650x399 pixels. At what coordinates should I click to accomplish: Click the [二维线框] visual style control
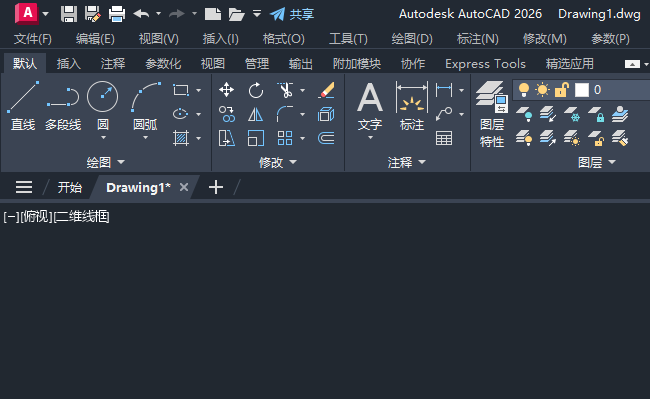click(x=81, y=217)
